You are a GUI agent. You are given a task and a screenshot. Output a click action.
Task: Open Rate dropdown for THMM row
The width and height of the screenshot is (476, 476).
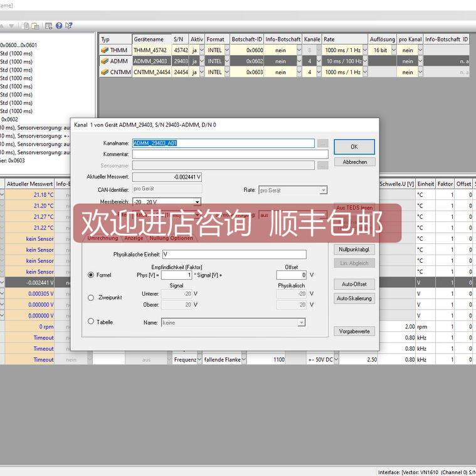[365, 50]
